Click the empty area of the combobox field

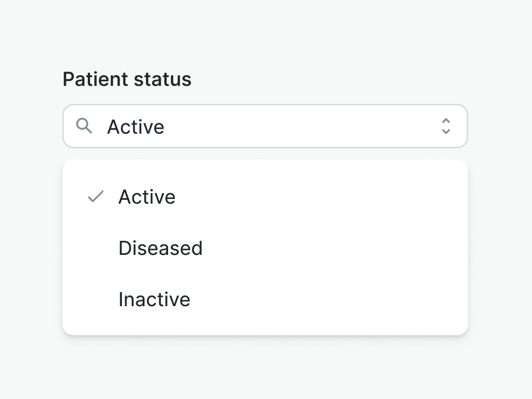click(300, 126)
